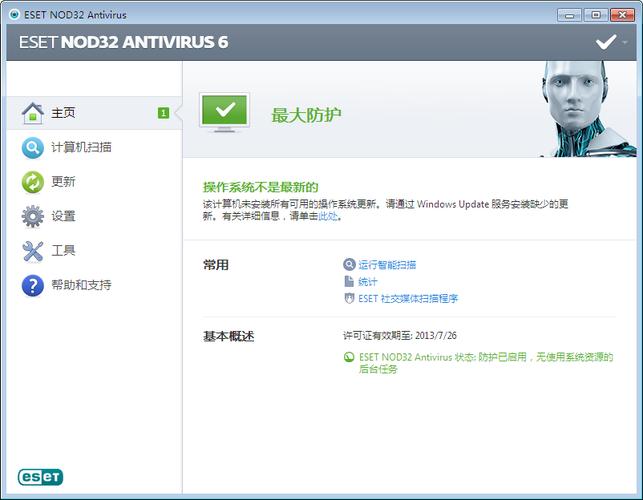
Task: Click the wrench tools icon for 工具
Action: point(33,251)
